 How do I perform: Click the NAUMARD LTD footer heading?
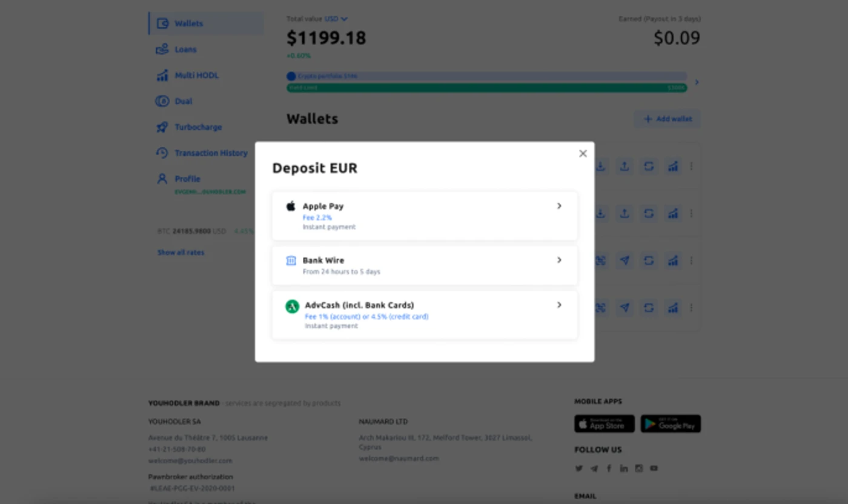(383, 422)
